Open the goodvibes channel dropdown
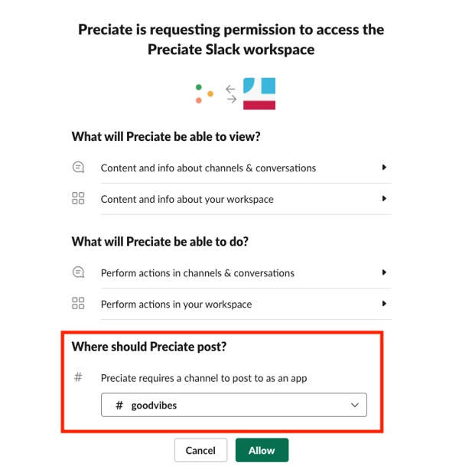Viewport: 459px width, 476px height. pos(234,405)
